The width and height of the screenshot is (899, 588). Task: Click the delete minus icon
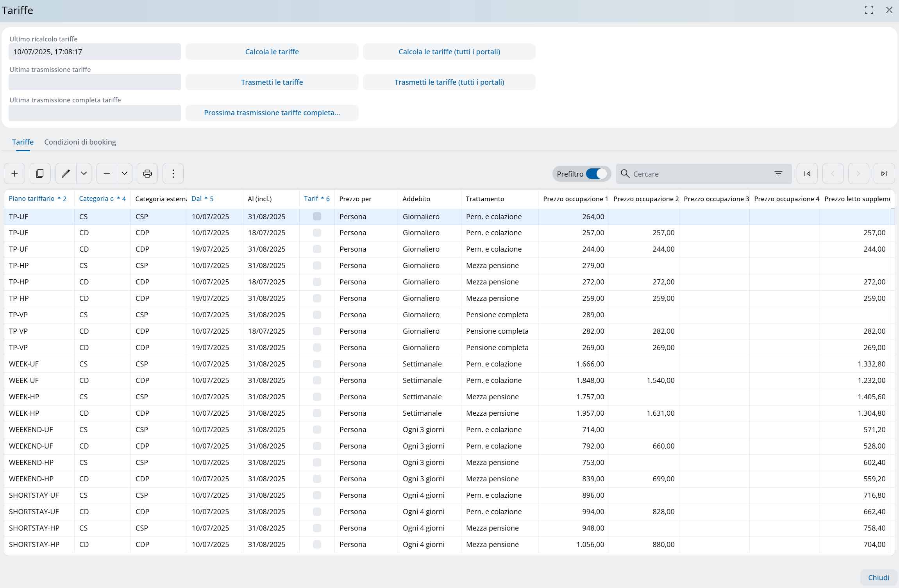click(x=107, y=173)
